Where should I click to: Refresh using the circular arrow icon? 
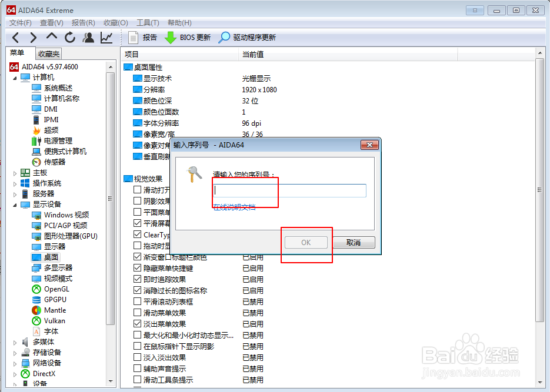tap(70, 38)
